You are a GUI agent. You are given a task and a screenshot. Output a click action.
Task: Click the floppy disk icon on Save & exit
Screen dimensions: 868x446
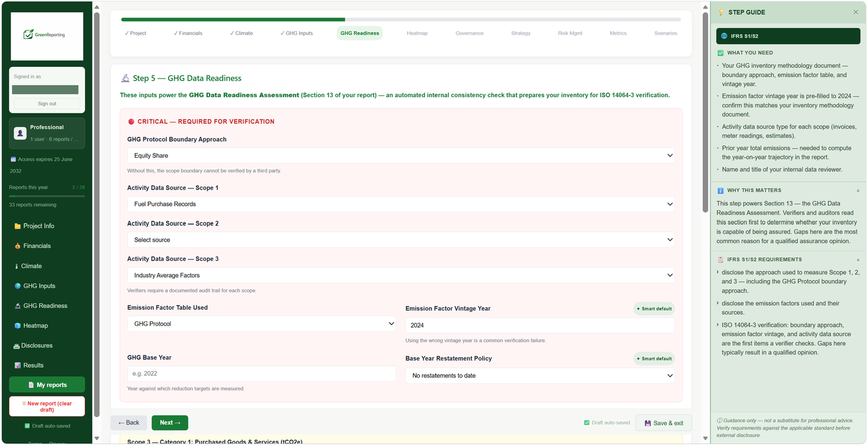[x=648, y=423]
